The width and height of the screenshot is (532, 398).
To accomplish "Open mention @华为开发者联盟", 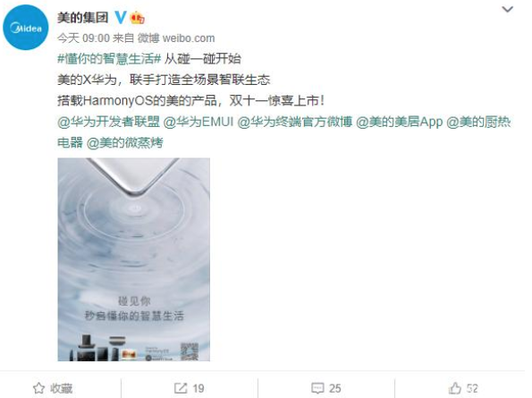I will tap(108, 122).
